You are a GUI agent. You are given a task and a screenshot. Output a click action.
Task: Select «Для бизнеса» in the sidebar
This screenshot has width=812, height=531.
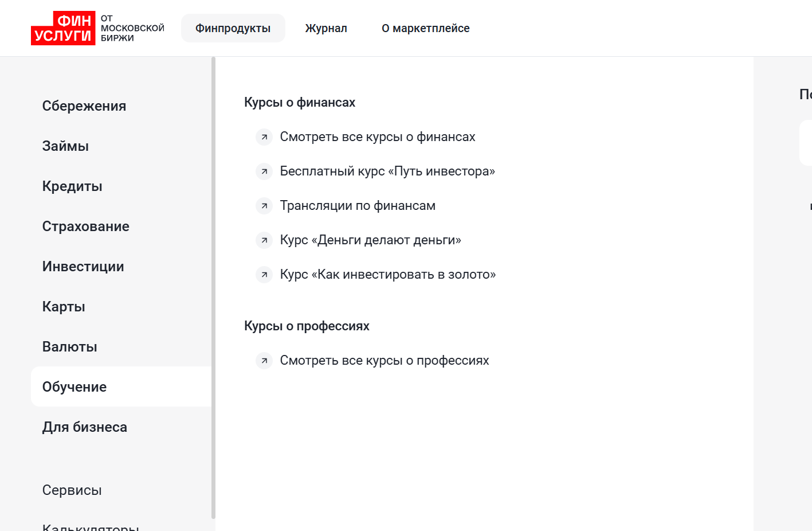(x=85, y=427)
